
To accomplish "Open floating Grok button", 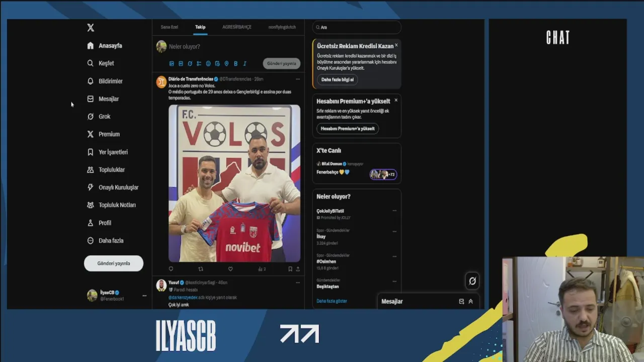I will tap(472, 281).
